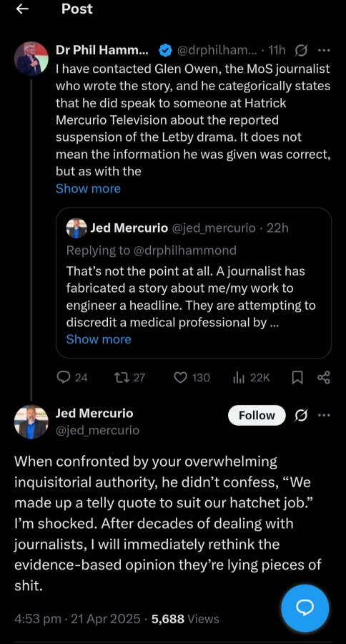This screenshot has width=346, height=644.
Task: Expand Dr Phil's post with Show more
Action: click(x=88, y=188)
